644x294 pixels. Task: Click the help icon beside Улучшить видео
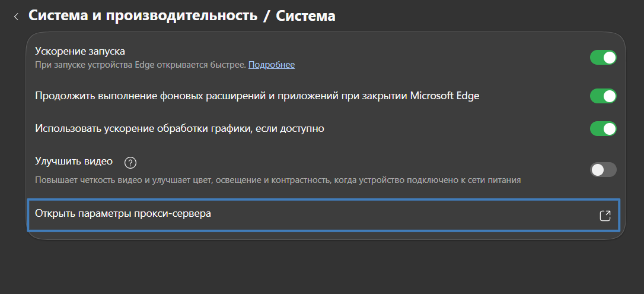point(131,162)
